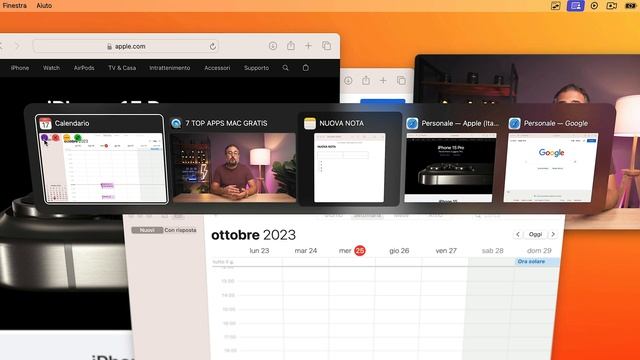Select 7 TOP APPS MAC GRATIS video window
This screenshot has width=640, height=360.
(233, 167)
